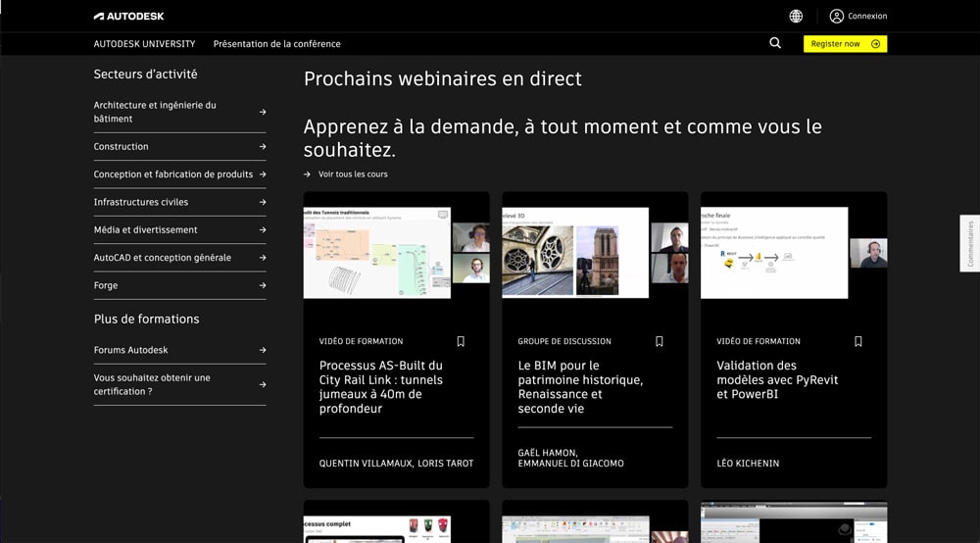Screen dimensions: 980x543
Task: Click the user profile icon
Action: [836, 17]
